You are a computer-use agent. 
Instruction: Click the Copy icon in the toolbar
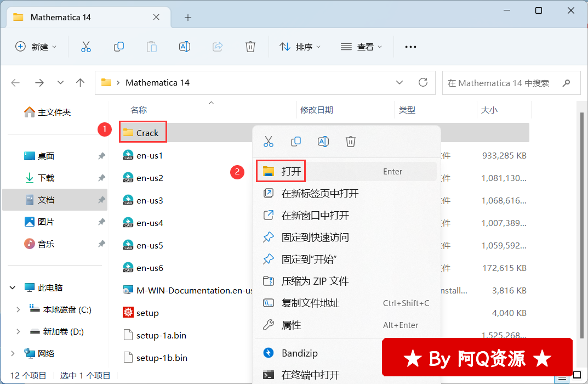119,47
